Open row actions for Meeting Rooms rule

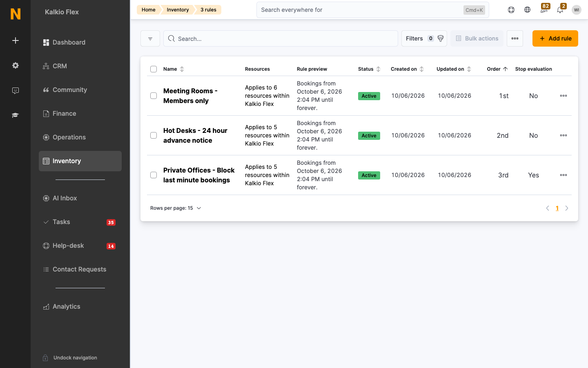tap(563, 96)
